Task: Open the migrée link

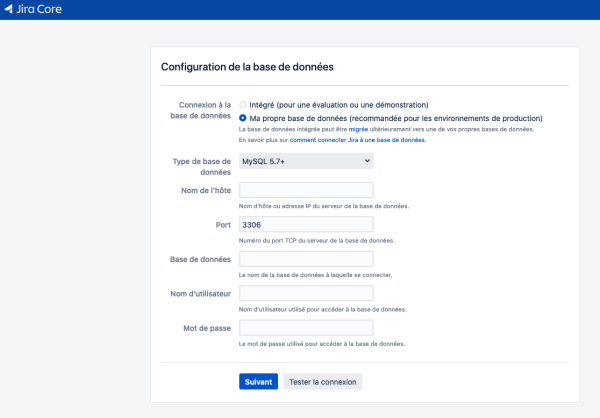Action: pyautogui.click(x=359, y=129)
